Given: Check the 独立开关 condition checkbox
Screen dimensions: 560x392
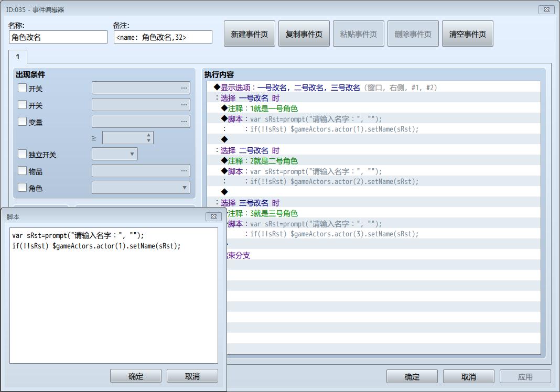Looking at the screenshot, I should 23,154.
